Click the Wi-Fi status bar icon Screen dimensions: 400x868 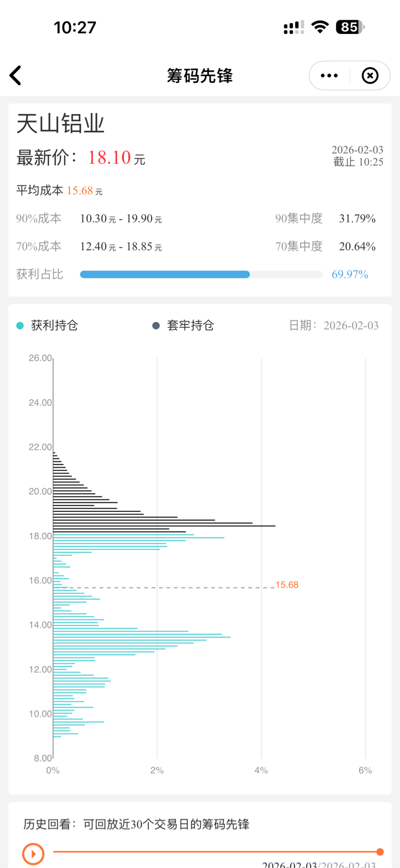click(320, 27)
